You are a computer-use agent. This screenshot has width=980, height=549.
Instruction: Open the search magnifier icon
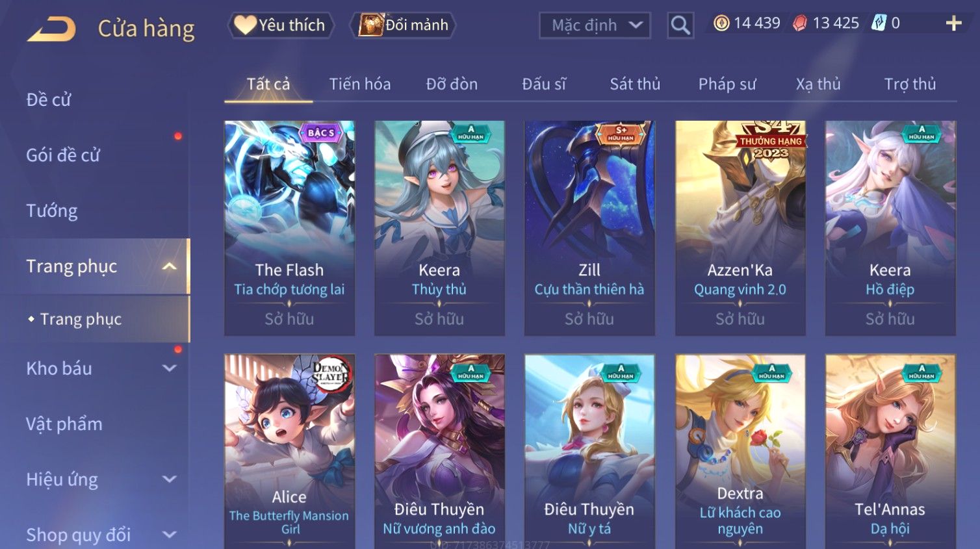[x=680, y=25]
